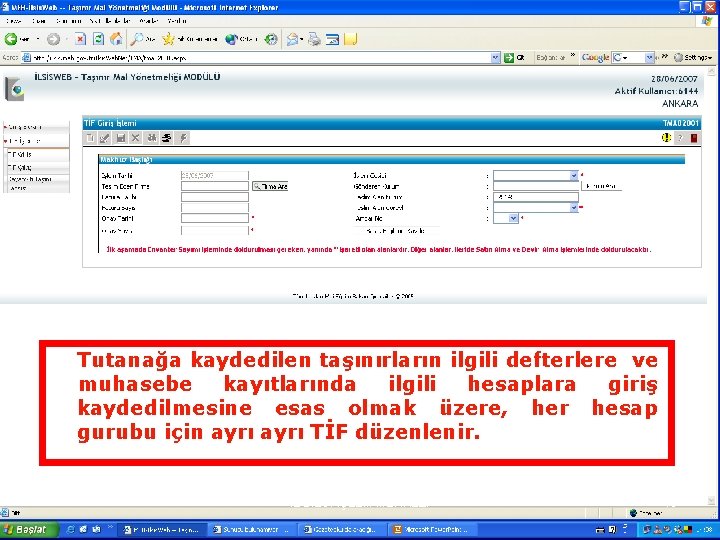Click the Onay Tarihi input field

[214, 219]
